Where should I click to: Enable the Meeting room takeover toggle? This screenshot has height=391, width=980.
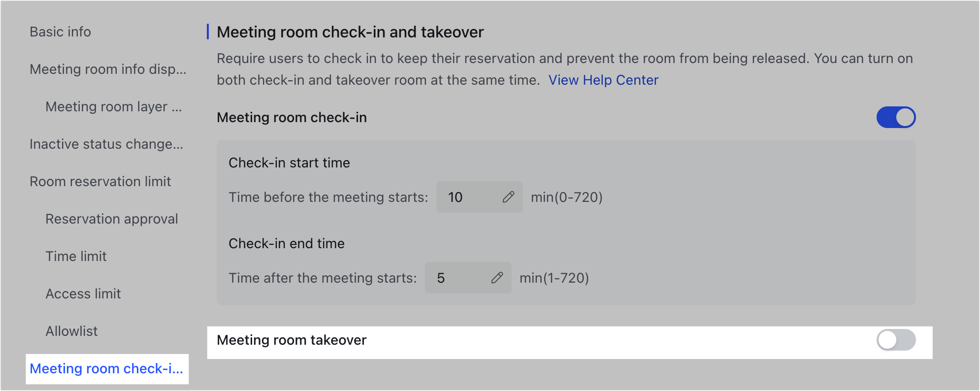pyautogui.click(x=896, y=340)
